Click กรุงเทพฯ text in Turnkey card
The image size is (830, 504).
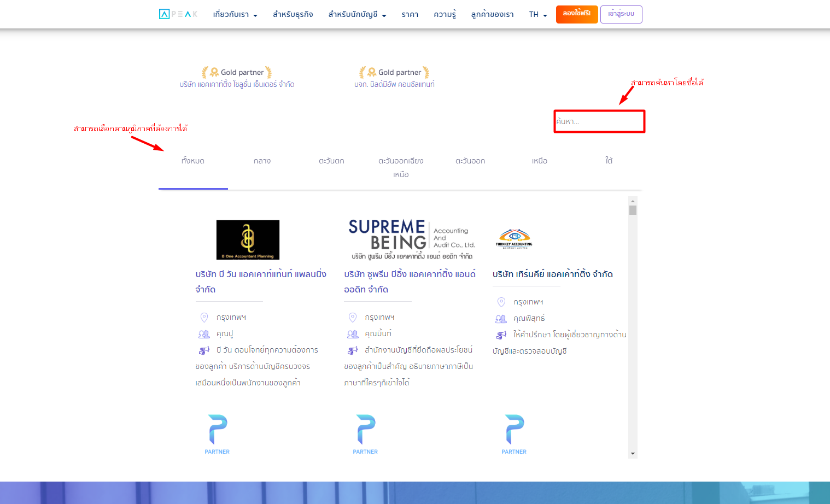pos(528,302)
